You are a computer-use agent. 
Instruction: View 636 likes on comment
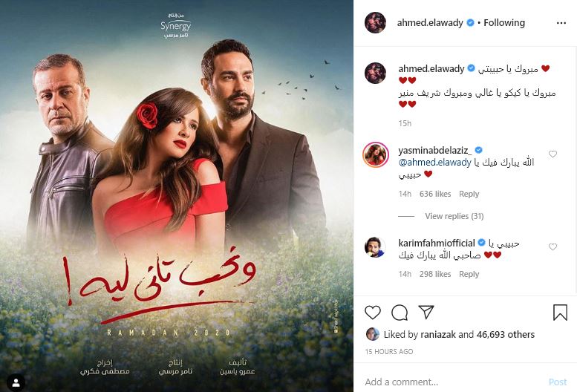pyautogui.click(x=435, y=194)
